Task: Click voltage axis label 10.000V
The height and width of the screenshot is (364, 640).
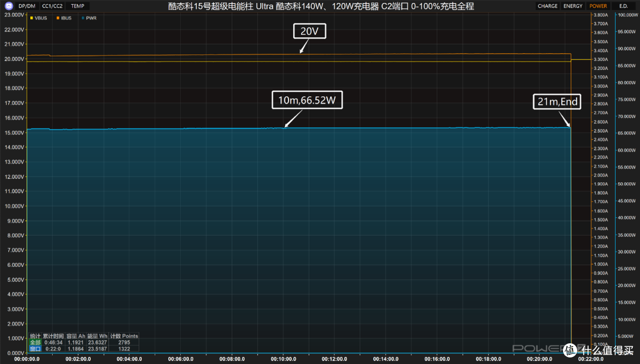Action: click(14, 206)
